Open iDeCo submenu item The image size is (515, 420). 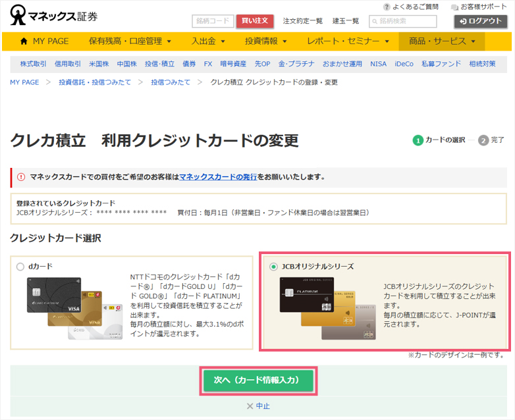click(404, 64)
